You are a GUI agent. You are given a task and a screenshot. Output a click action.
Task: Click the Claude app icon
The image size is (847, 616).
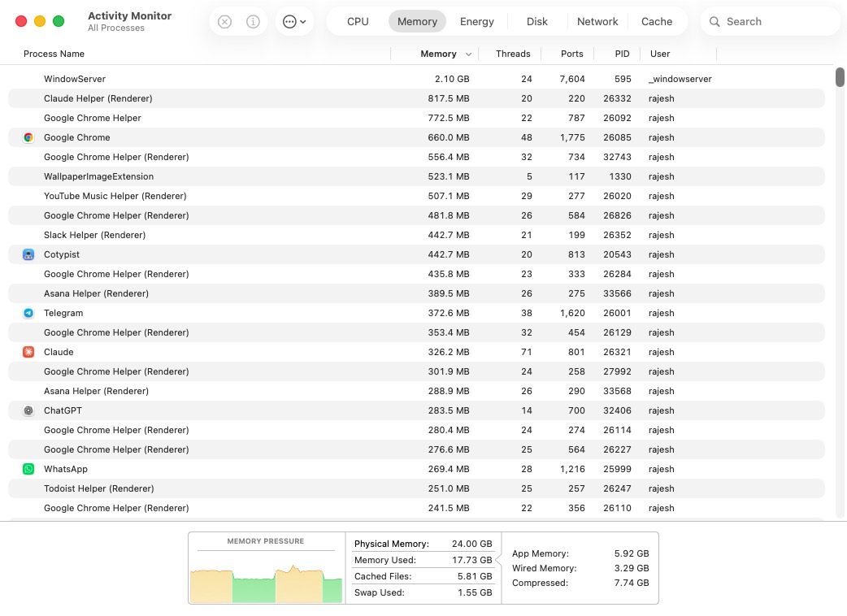(x=28, y=352)
